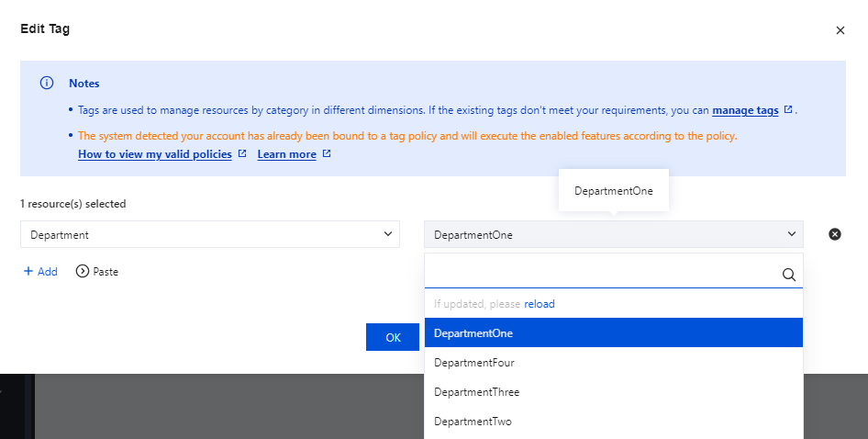Open the manage tags link
Image resolution: width=868 pixels, height=439 pixels.
tap(745, 110)
